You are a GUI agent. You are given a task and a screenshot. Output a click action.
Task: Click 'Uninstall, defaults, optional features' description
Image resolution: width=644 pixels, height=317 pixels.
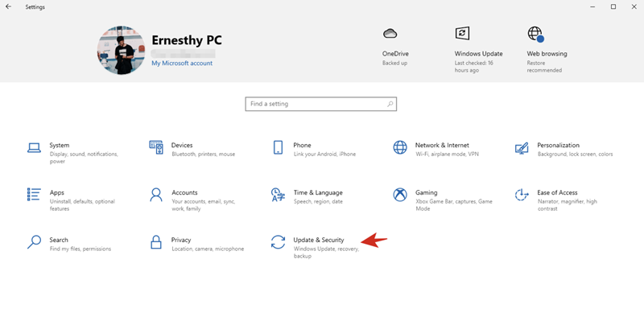82,205
